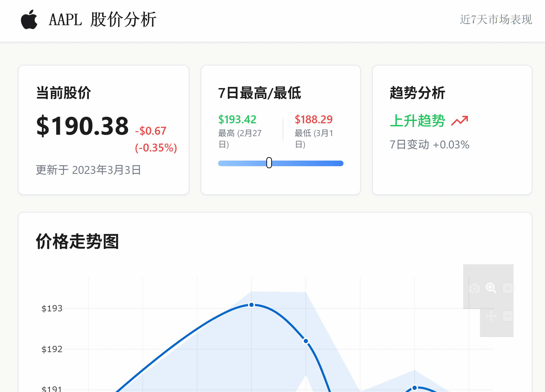Click the data point below the chart peak
This screenshot has height=392, width=545.
pos(306,341)
